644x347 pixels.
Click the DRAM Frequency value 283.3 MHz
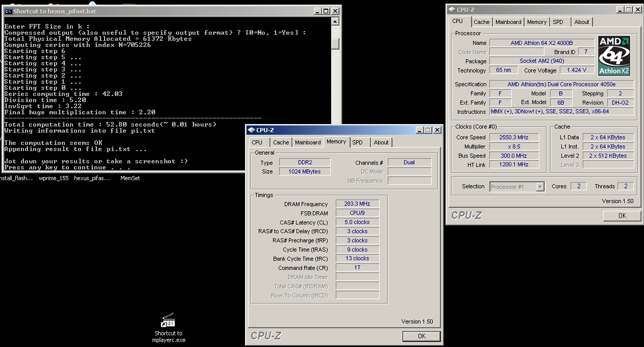point(357,204)
